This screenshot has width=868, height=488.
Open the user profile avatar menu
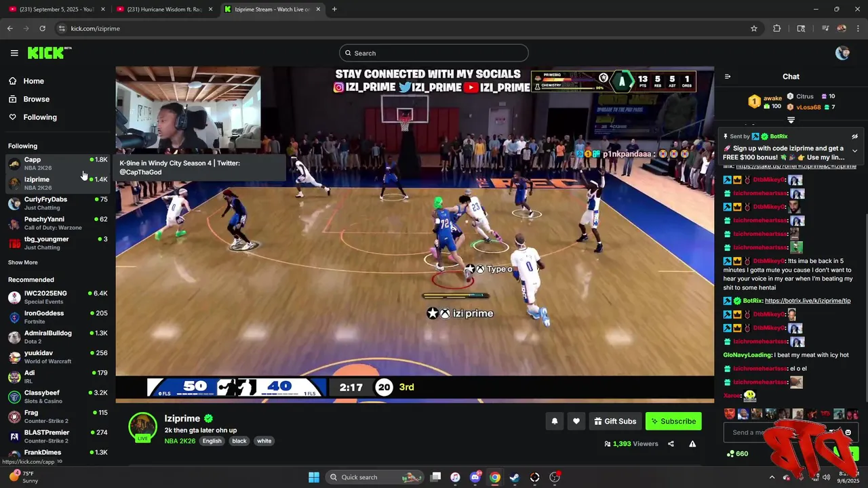pyautogui.click(x=842, y=53)
